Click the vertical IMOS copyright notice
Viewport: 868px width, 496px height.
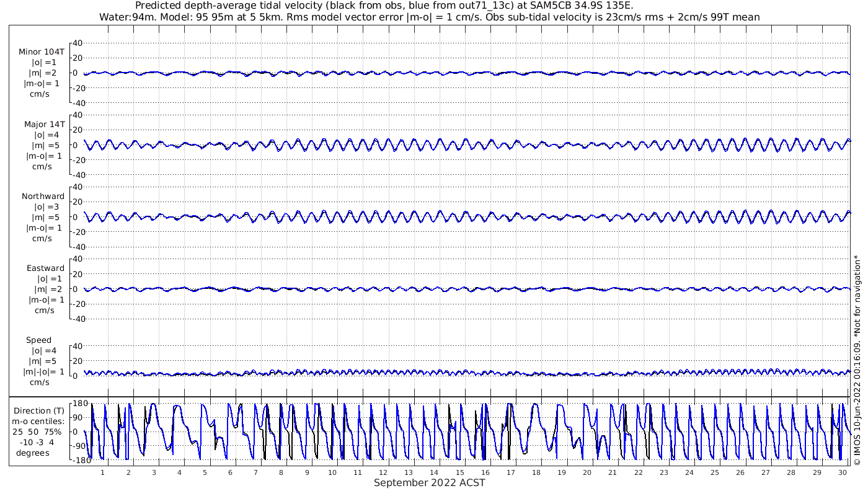coord(857,360)
